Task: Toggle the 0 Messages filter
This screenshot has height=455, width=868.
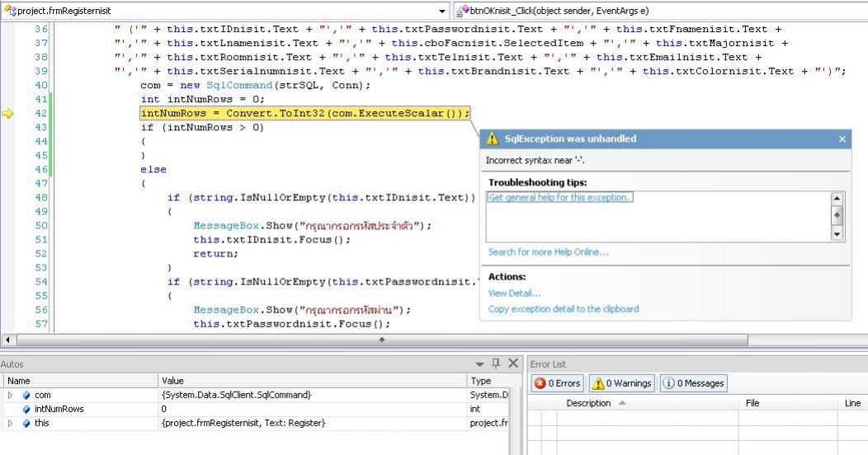Action: 693,383
